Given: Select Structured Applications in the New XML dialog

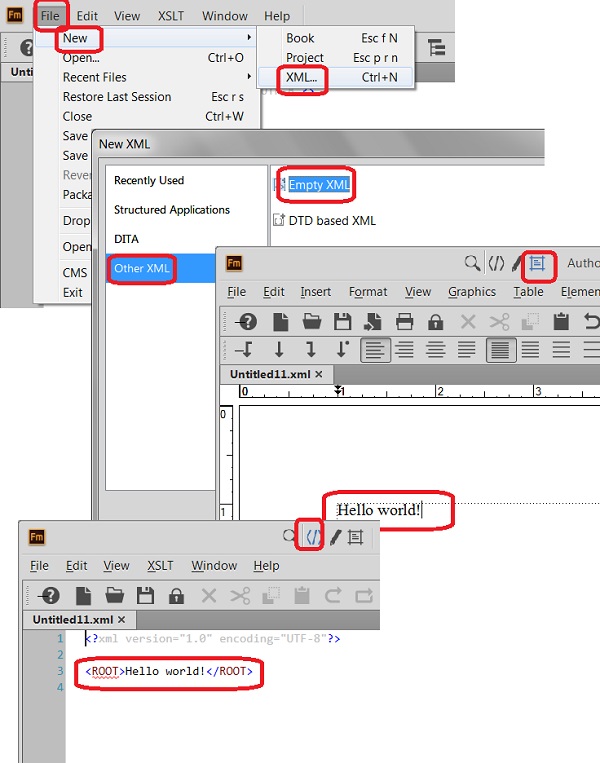Looking at the screenshot, I should [x=172, y=210].
